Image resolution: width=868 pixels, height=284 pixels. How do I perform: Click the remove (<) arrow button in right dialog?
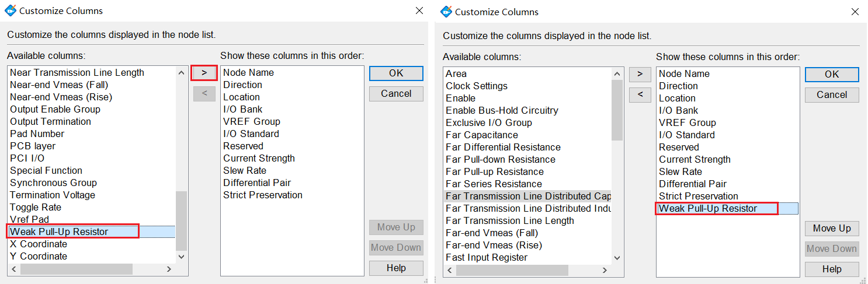click(x=640, y=94)
